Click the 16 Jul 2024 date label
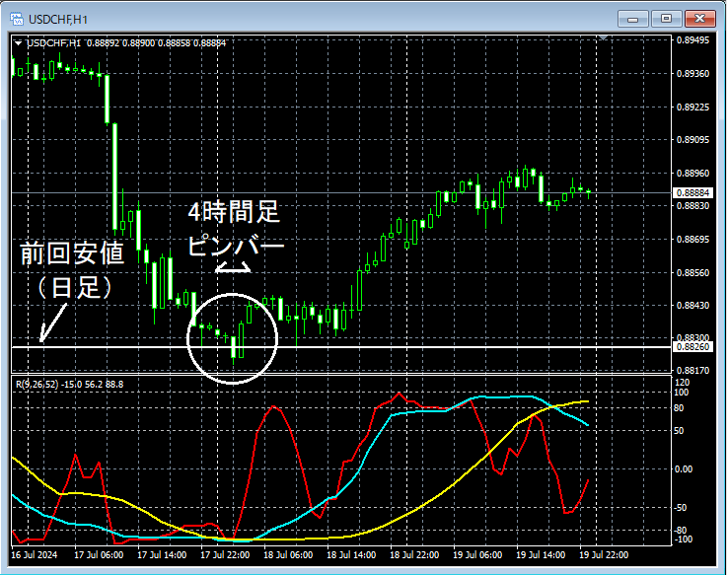Screen dimensions: 728x575 pyautogui.click(x=35, y=555)
